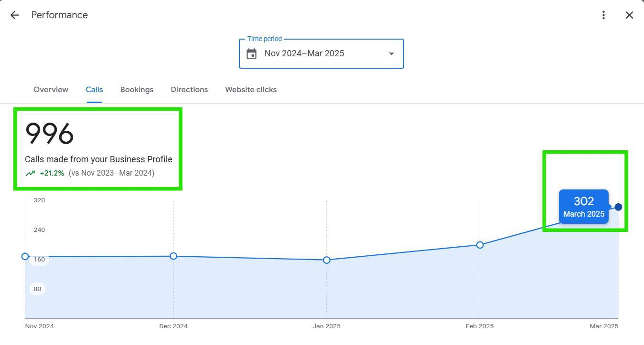Viewport: 644px width, 345px height.
Task: Select the Dec 2024 data point marker
Action: pyautogui.click(x=173, y=256)
